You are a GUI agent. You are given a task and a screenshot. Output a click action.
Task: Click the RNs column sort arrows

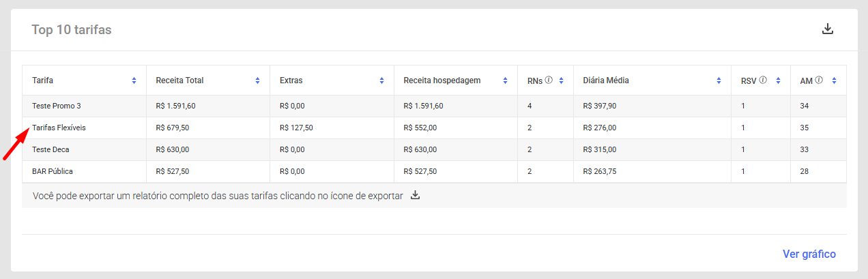[x=561, y=80]
